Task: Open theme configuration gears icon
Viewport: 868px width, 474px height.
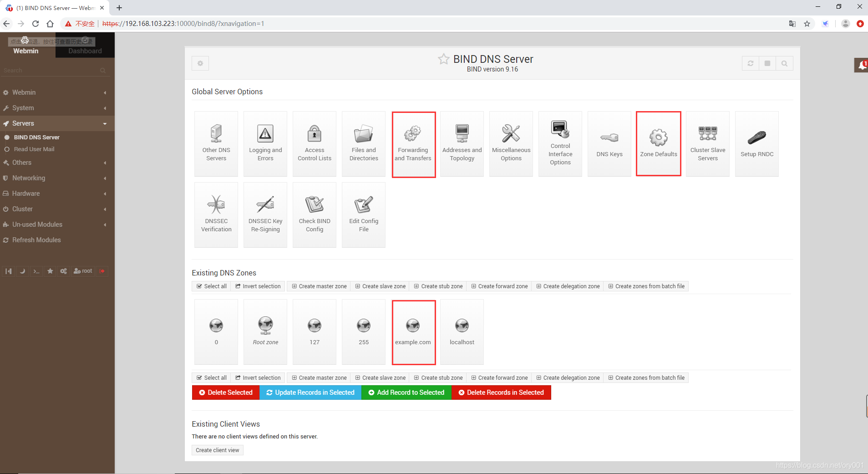Action: [x=64, y=271]
